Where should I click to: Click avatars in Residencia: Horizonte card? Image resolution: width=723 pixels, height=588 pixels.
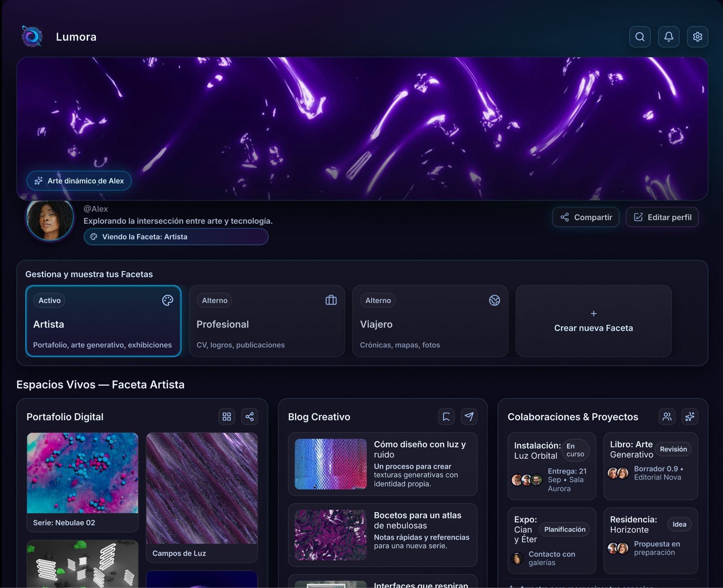tap(618, 548)
